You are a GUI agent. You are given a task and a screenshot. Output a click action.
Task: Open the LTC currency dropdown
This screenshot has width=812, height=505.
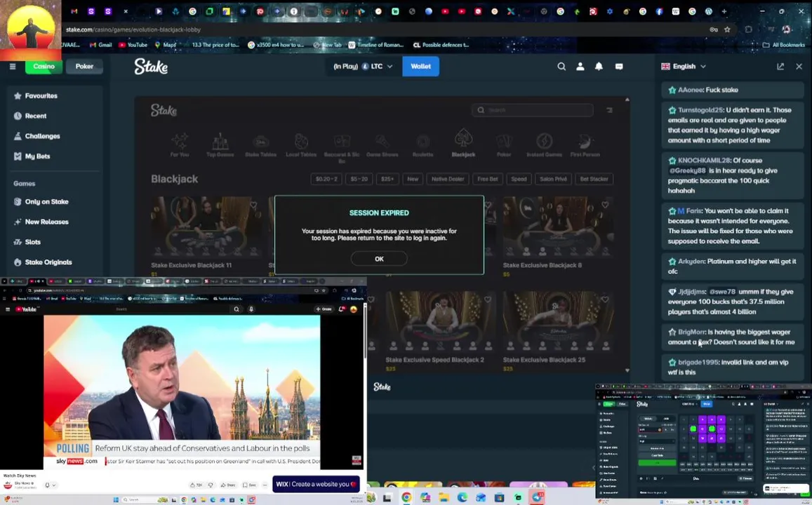(363, 66)
